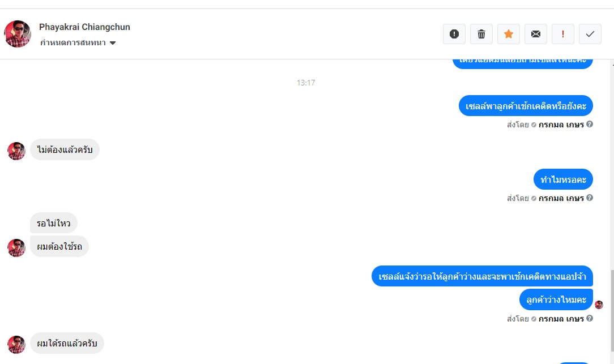Open Phayakrai Chiangchun's header profile picture
The image size is (614, 364).
pos(18,34)
